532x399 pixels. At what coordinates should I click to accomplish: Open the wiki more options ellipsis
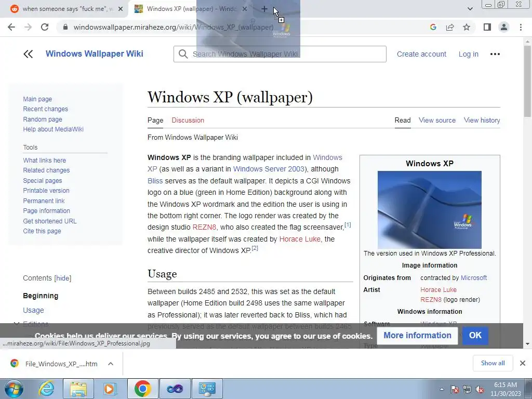click(495, 54)
